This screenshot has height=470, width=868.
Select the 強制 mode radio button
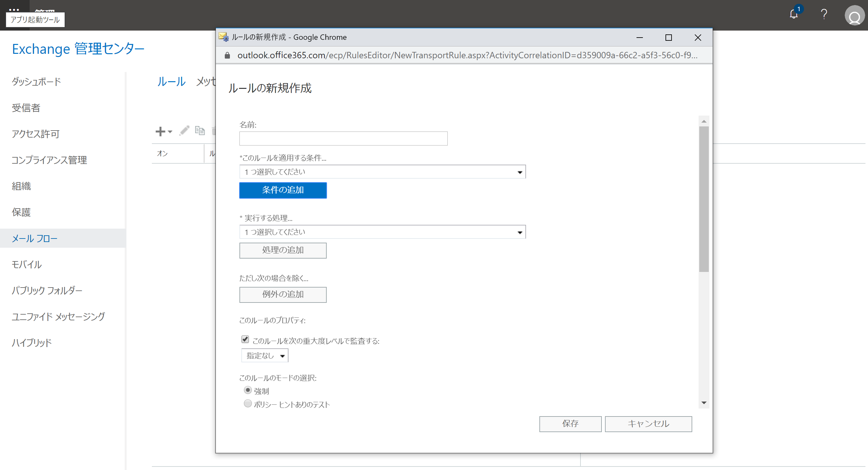coord(248,390)
